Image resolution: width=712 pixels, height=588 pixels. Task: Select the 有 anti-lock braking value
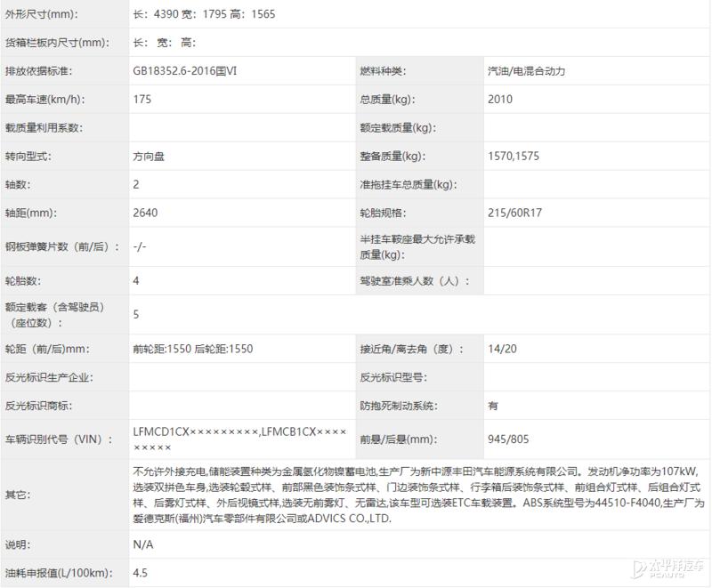[489, 404]
